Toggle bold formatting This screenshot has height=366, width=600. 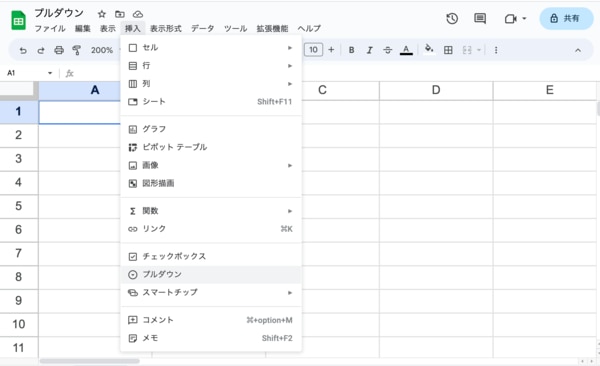coord(351,50)
